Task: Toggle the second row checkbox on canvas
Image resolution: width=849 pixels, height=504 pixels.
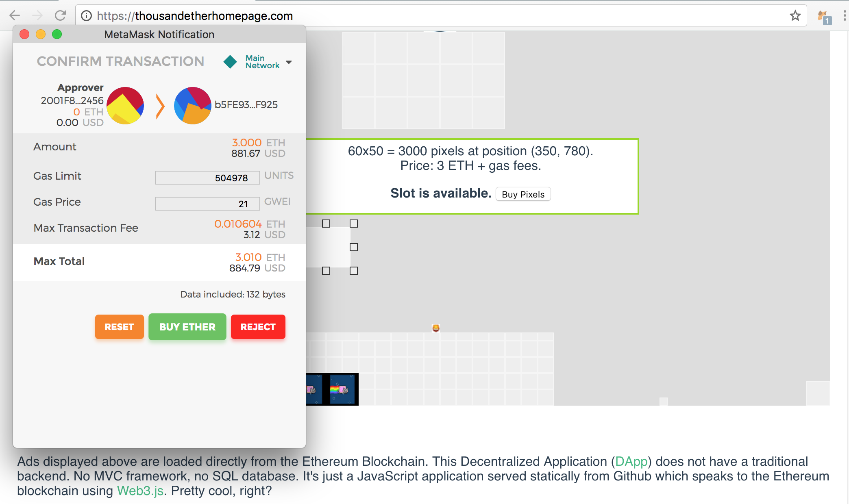Action: [354, 246]
